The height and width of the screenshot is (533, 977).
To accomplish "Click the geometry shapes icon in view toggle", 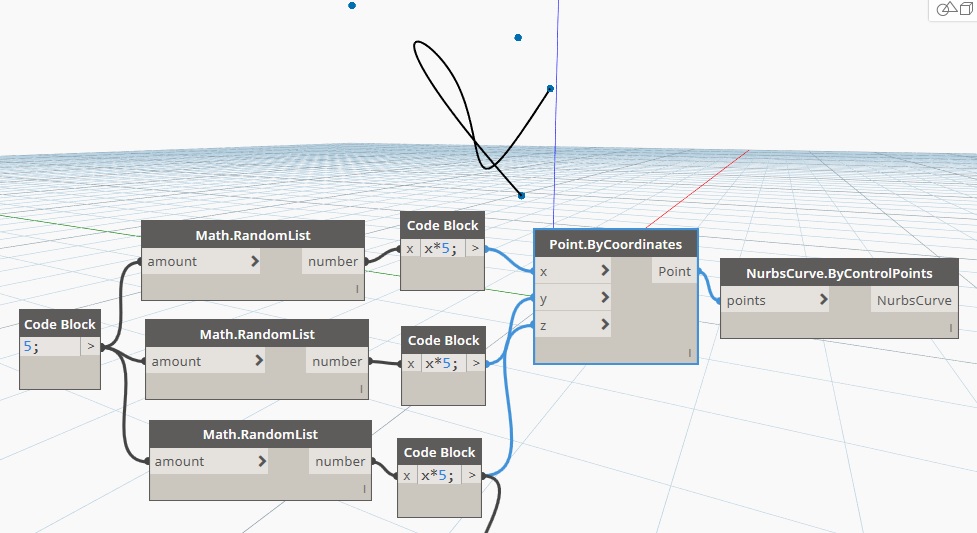I will pos(944,9).
